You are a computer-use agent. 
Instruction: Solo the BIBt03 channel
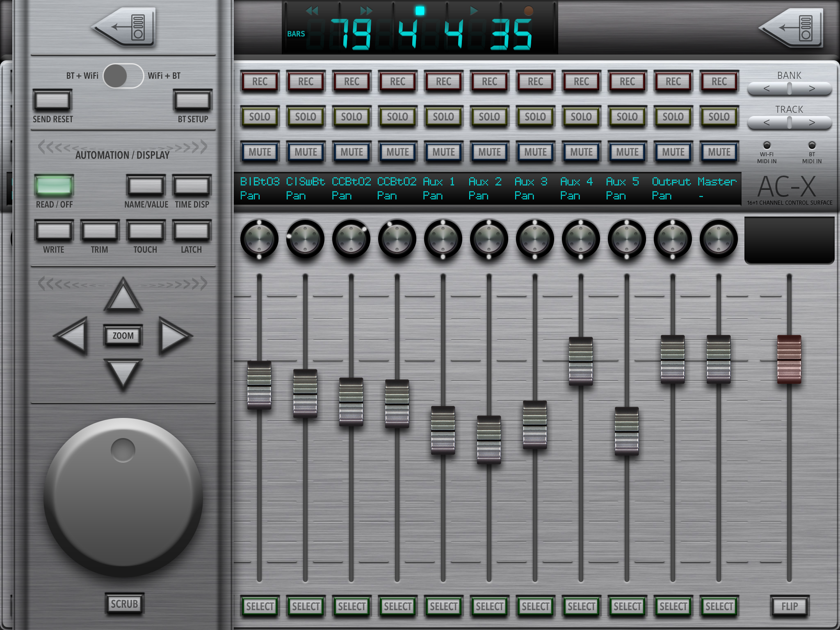click(x=260, y=117)
